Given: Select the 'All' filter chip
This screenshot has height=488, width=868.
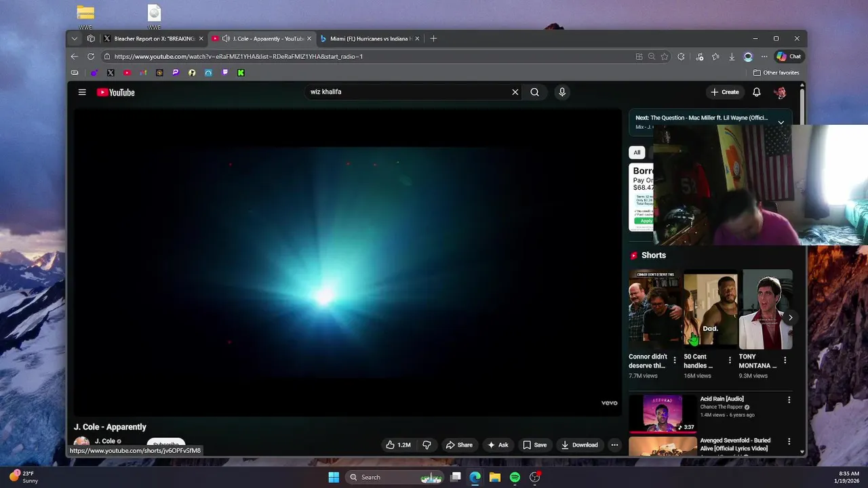Looking at the screenshot, I should [637, 152].
